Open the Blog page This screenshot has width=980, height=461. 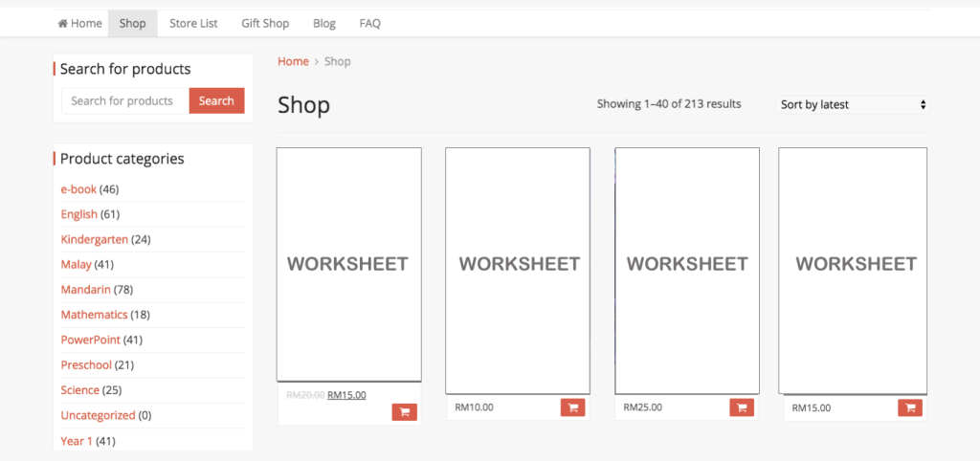(323, 24)
